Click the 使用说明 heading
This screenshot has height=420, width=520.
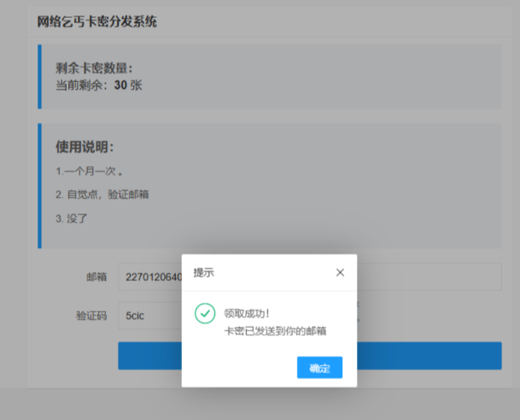click(x=85, y=147)
